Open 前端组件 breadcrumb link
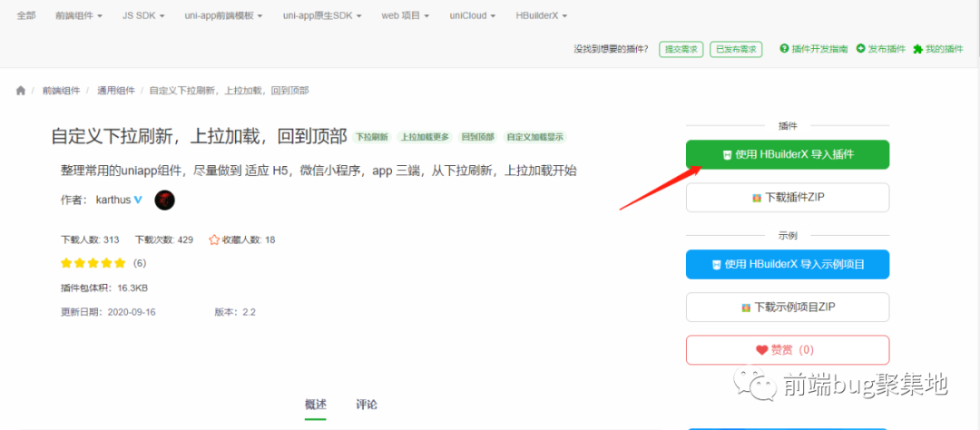Screen dimensions: 980x430 (62, 91)
